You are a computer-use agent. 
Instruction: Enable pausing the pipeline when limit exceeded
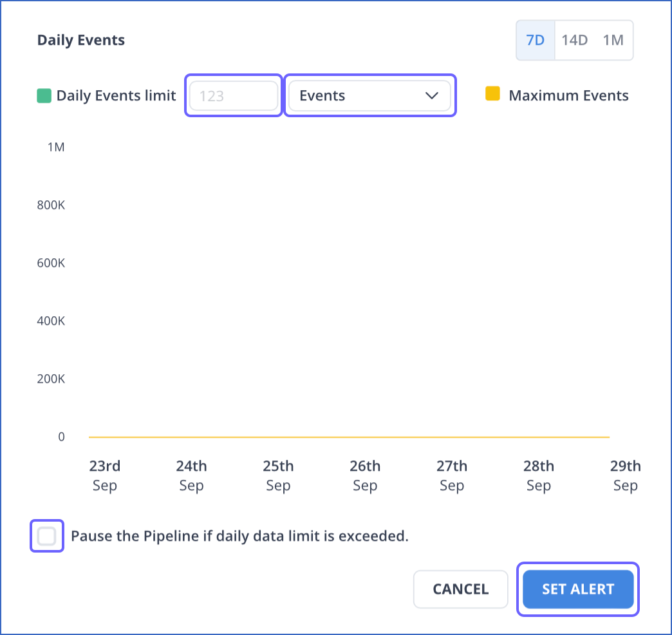[46, 536]
